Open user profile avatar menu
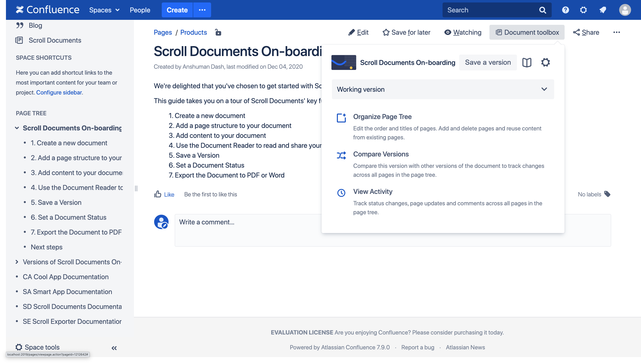 625,10
